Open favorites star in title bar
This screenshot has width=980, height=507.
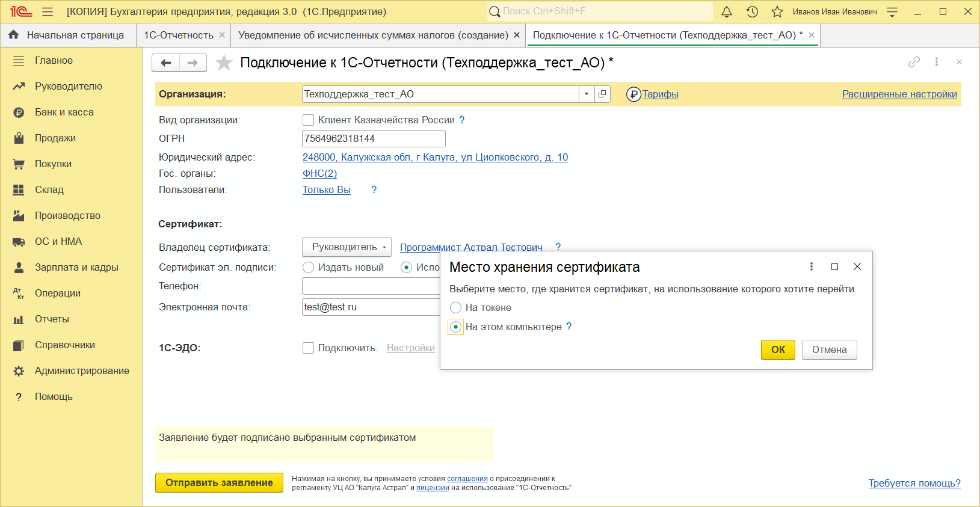(x=777, y=11)
